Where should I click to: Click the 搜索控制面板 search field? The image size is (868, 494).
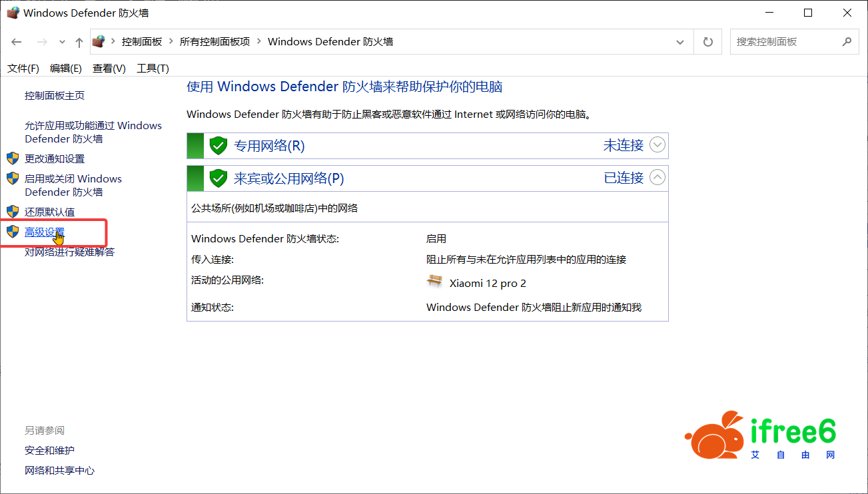(x=783, y=41)
